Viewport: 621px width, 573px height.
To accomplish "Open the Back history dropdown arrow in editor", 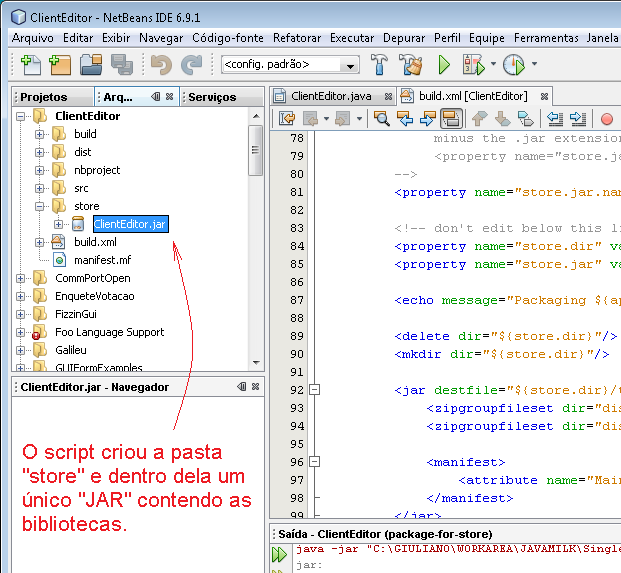I will tap(326, 118).
